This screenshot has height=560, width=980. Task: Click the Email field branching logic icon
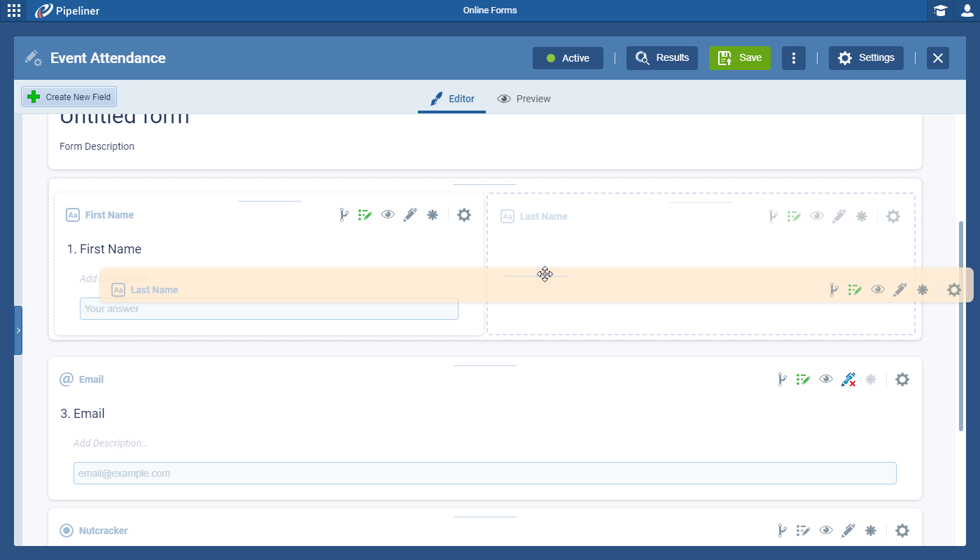point(782,379)
